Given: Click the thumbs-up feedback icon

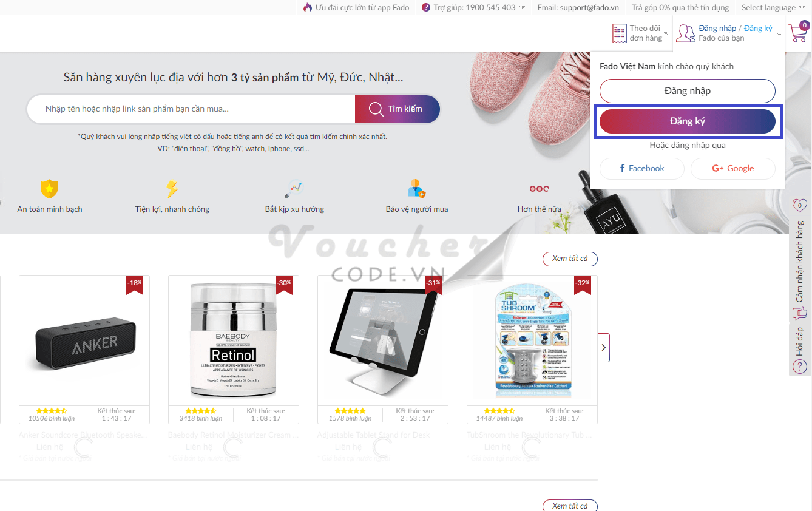Looking at the screenshot, I should pos(799,314).
